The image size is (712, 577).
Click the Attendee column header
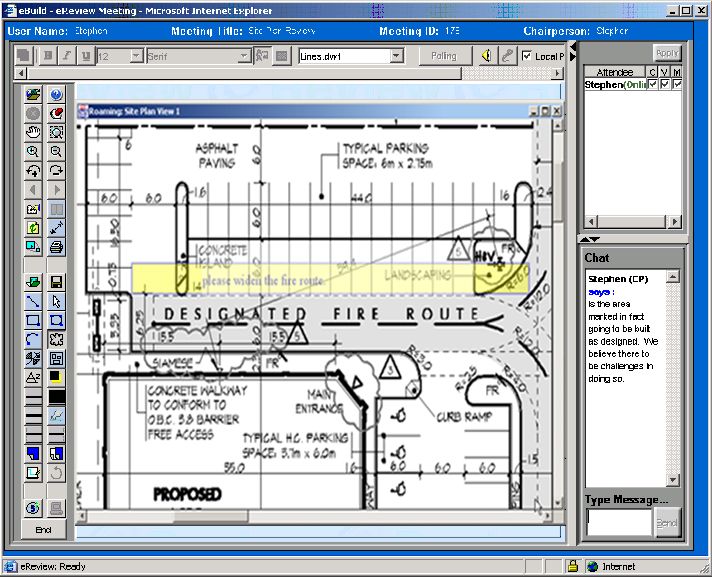coord(614,73)
